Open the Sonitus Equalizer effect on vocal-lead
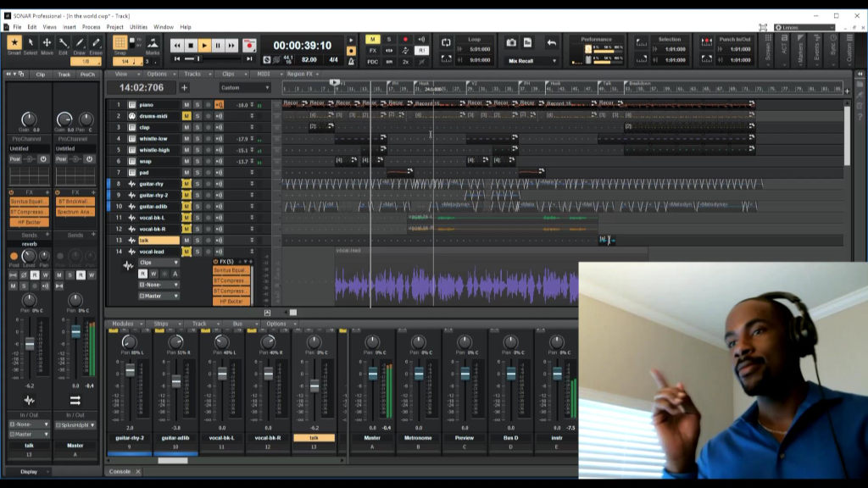This screenshot has width=868, height=488. point(231,270)
